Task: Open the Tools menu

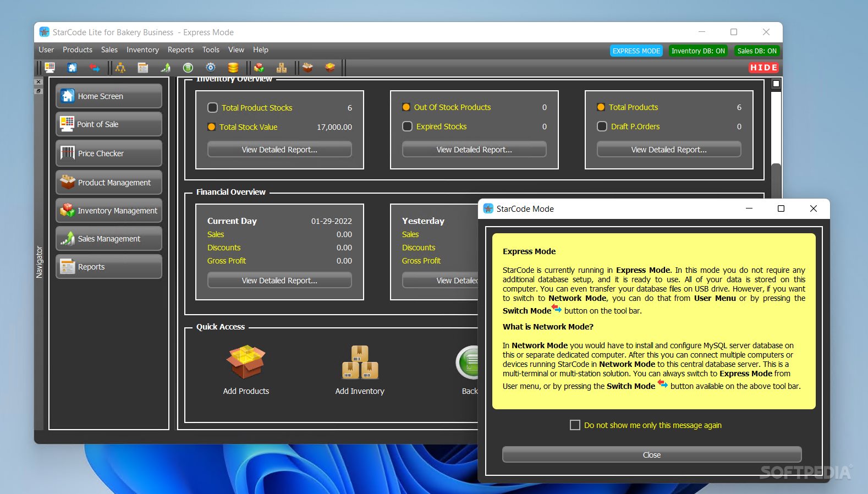Action: coord(211,50)
